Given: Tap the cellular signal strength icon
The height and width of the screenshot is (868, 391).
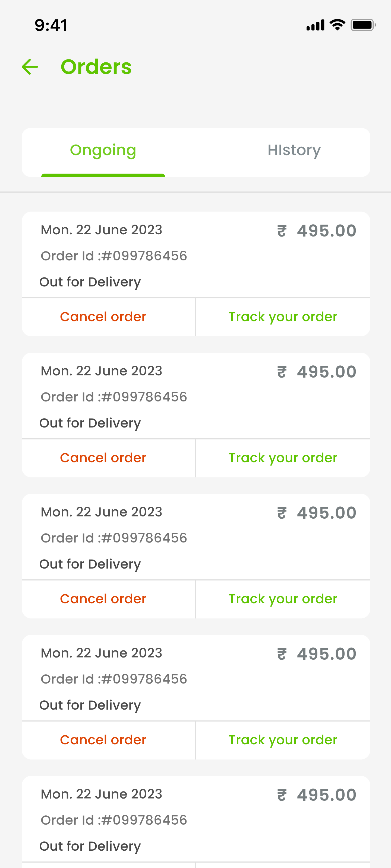Looking at the screenshot, I should (315, 25).
